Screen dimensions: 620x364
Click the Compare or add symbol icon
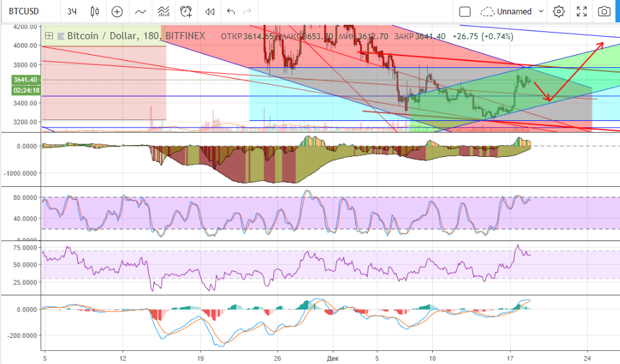point(117,11)
